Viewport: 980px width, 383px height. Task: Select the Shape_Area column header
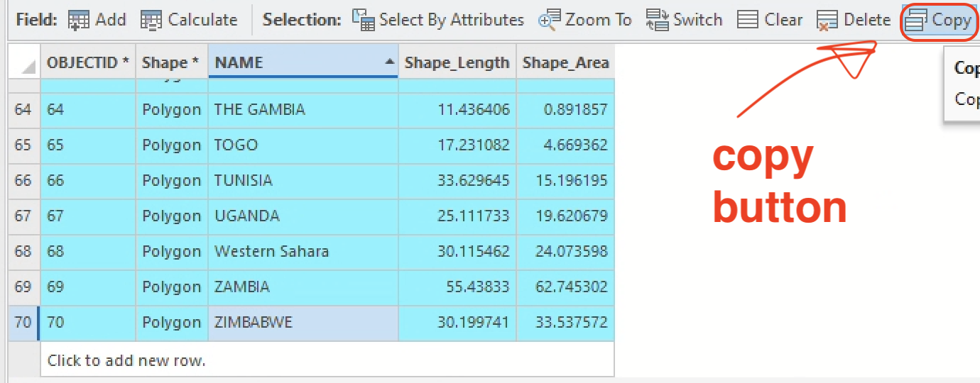(x=565, y=62)
